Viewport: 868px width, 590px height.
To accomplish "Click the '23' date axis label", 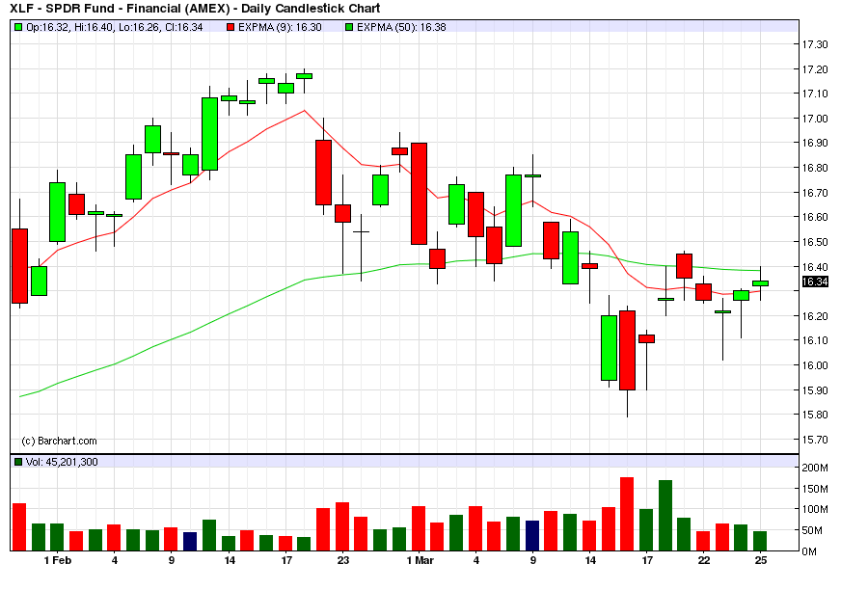I will point(343,561).
